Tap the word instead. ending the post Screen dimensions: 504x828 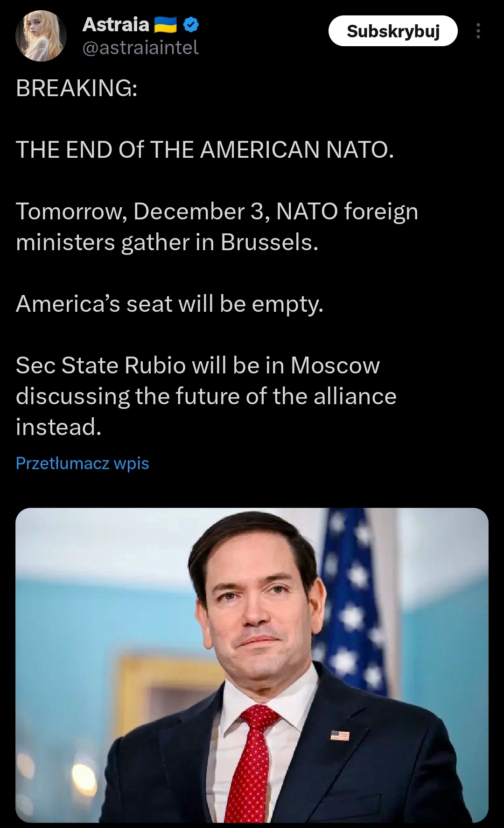58,427
